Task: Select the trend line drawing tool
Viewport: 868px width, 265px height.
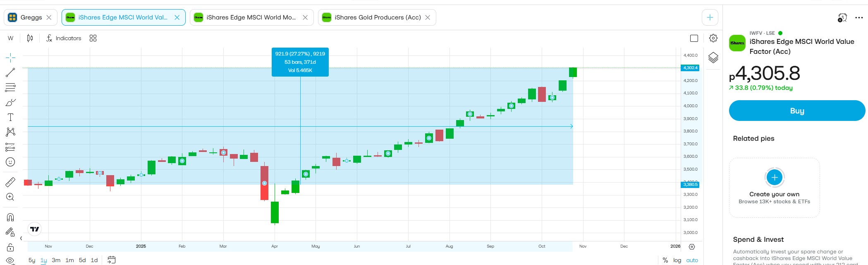Action: (10, 72)
